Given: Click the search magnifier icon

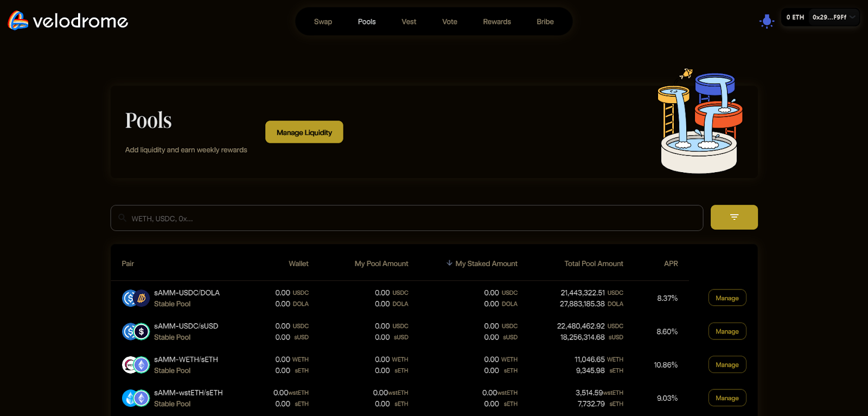Looking at the screenshot, I should pos(122,218).
